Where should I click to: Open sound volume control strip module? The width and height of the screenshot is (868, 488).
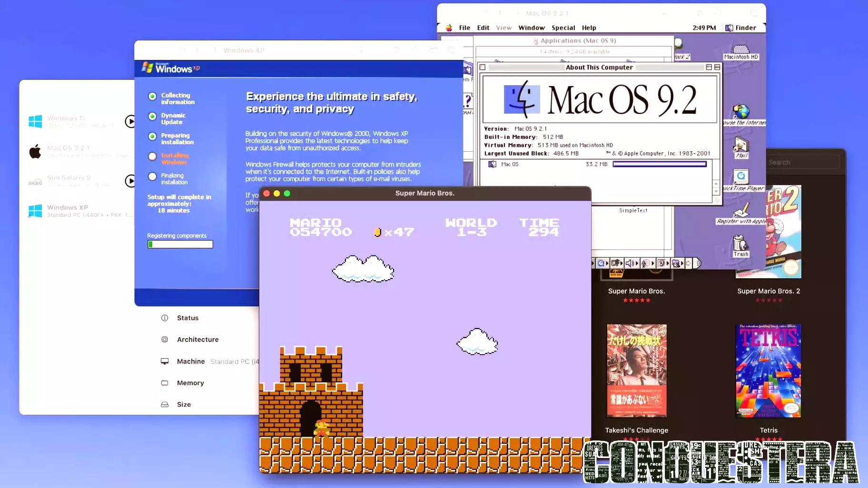pyautogui.click(x=631, y=263)
